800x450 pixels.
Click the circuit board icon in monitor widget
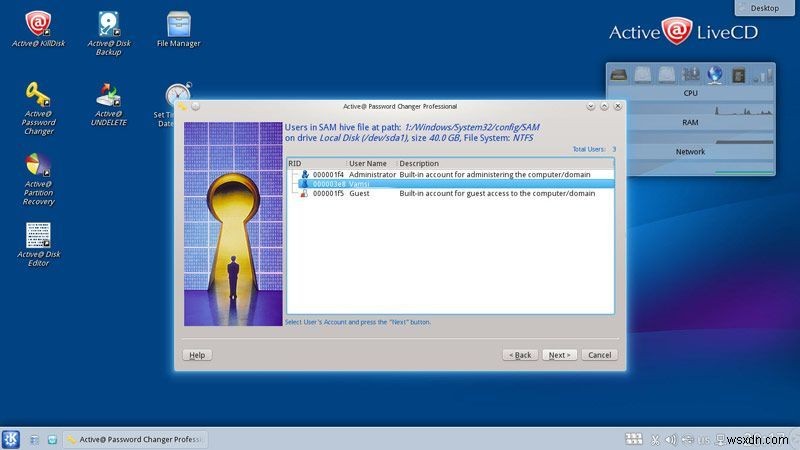pyautogui.click(x=691, y=75)
